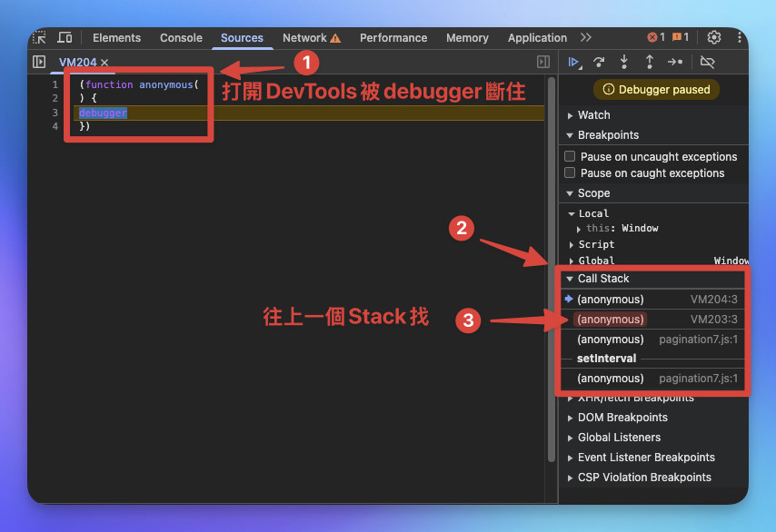Select the Sources tab

242,38
